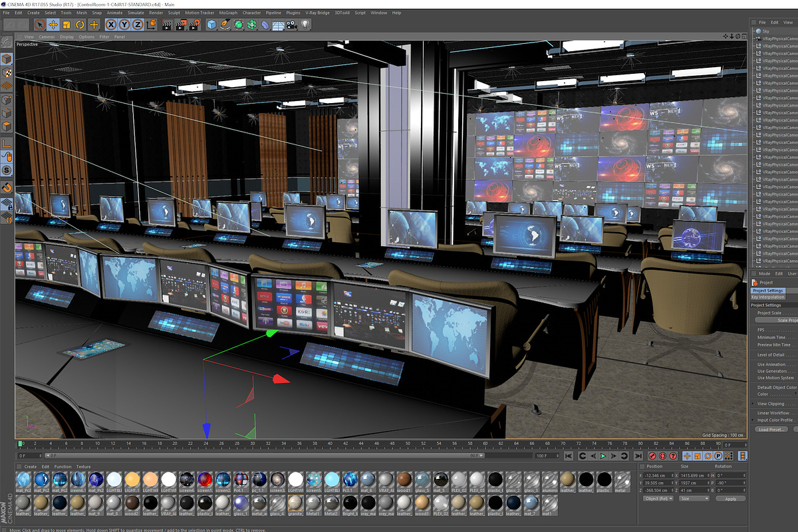Render the active view clapperboard icon

point(168,25)
